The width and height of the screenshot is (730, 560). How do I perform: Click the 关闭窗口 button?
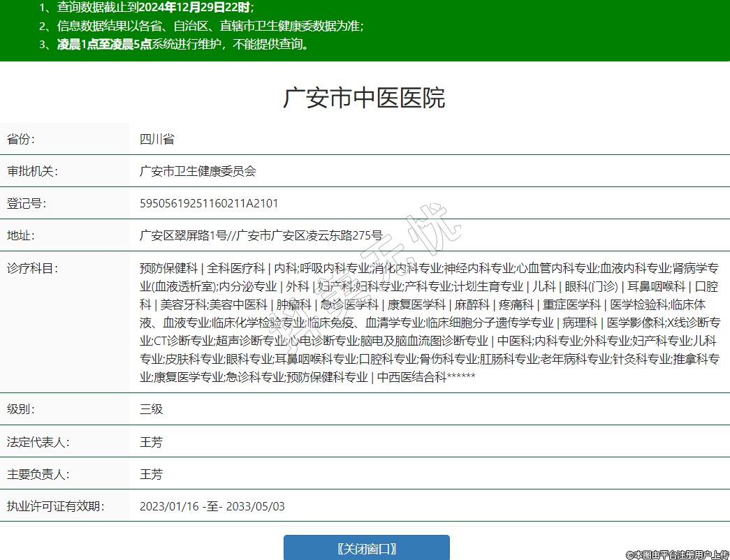(366, 548)
